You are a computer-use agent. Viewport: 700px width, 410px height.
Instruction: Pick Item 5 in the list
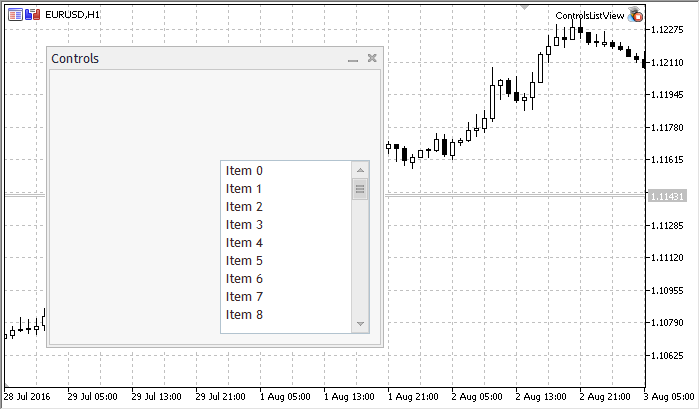[x=244, y=261]
